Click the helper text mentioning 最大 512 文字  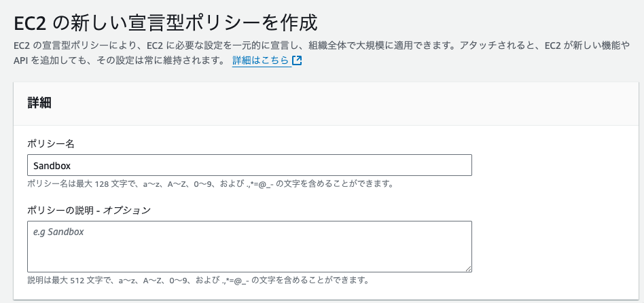(x=198, y=281)
